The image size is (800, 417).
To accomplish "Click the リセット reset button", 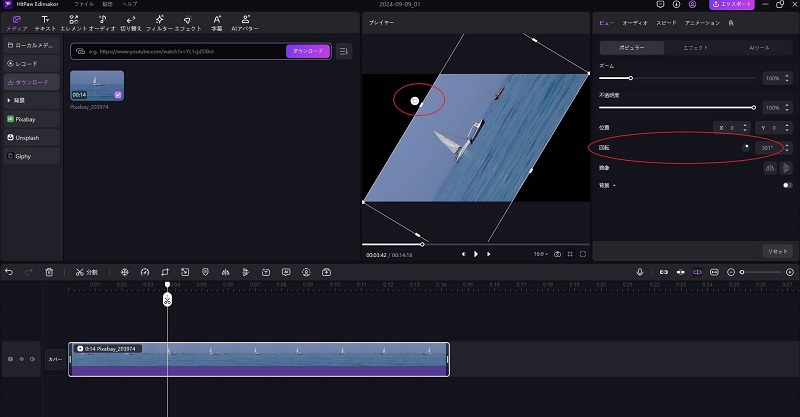I will tap(778, 251).
